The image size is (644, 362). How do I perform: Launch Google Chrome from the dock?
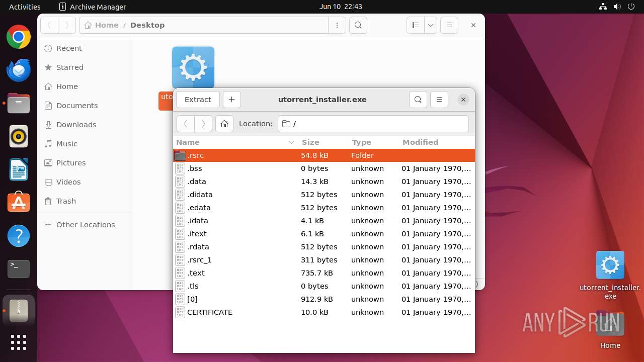coord(19,37)
